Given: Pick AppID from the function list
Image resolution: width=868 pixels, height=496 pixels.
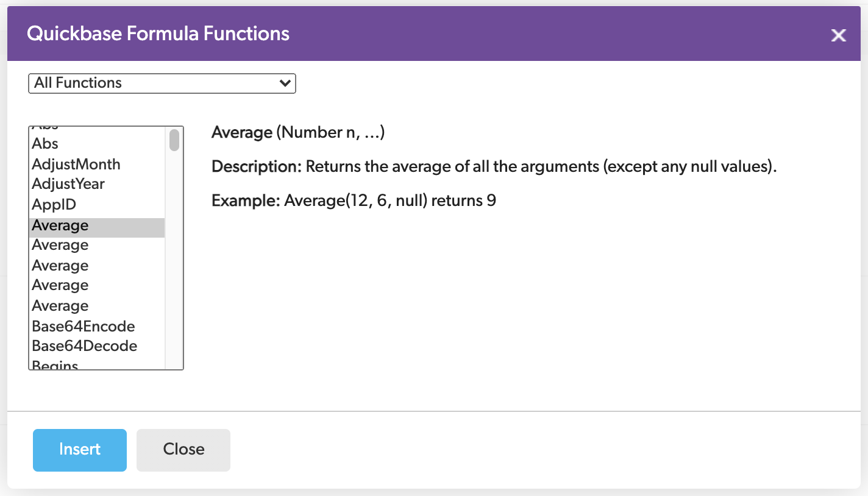Looking at the screenshot, I should tap(97, 205).
